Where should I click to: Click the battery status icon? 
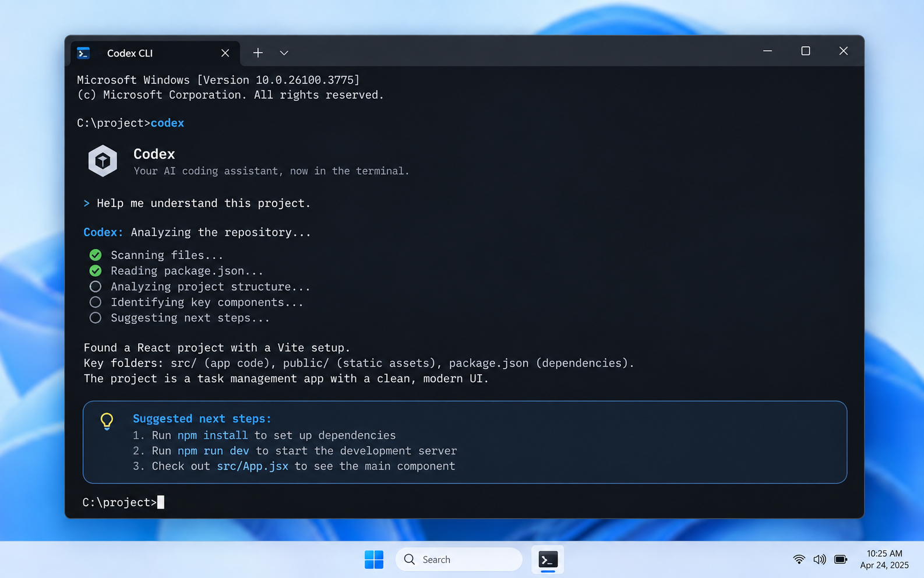[841, 559]
